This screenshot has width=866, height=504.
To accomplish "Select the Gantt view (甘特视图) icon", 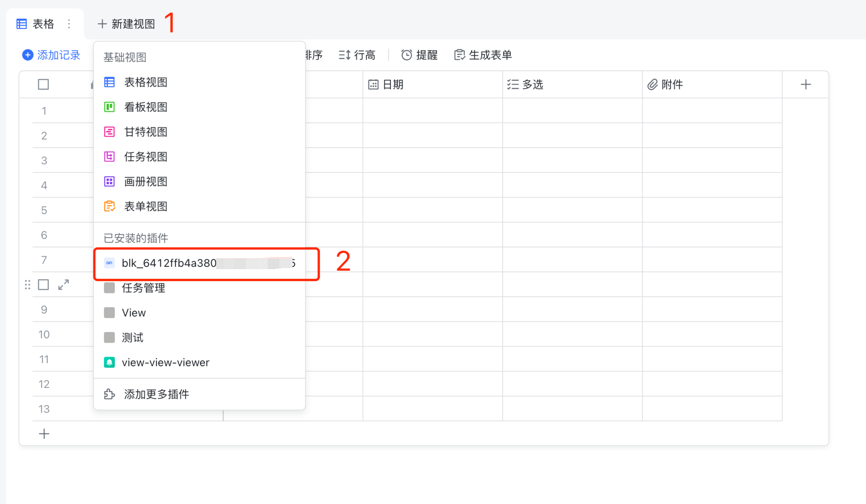I will [x=109, y=132].
